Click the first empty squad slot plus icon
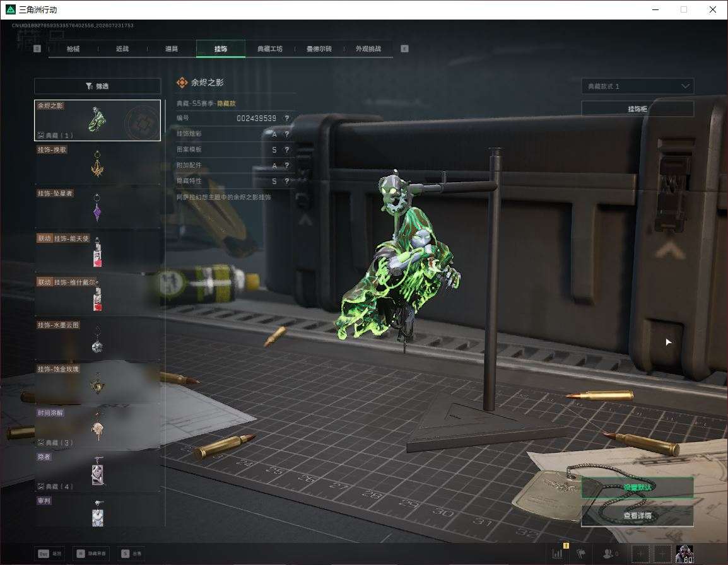The height and width of the screenshot is (565, 728). click(640, 554)
